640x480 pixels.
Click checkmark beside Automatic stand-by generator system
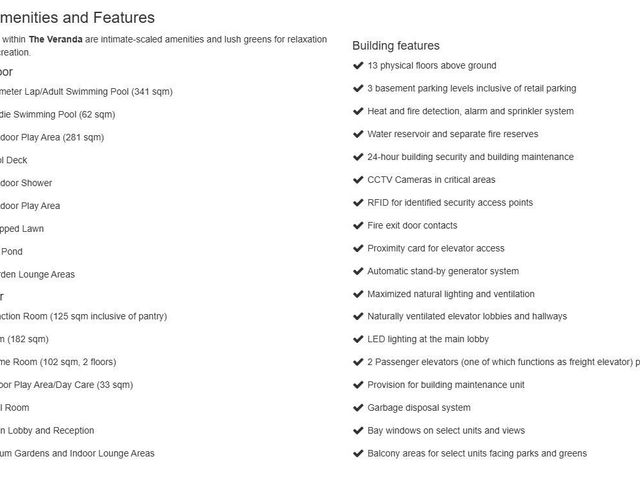358,271
